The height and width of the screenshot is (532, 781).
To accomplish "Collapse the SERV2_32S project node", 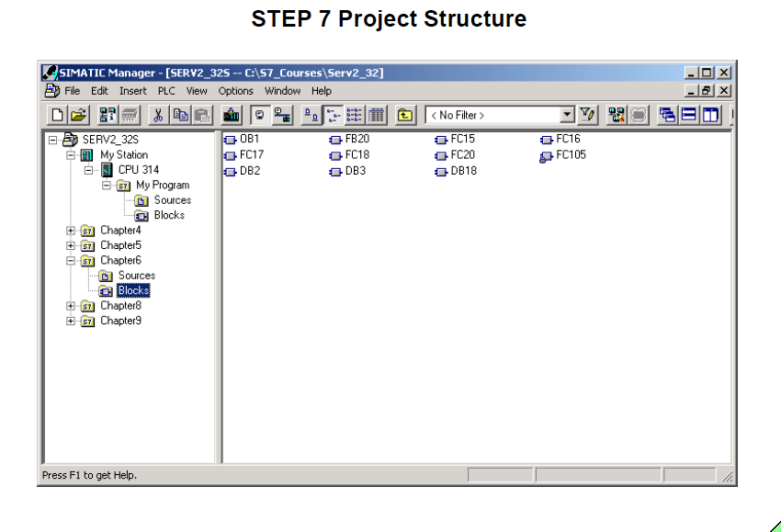I will 52,140.
